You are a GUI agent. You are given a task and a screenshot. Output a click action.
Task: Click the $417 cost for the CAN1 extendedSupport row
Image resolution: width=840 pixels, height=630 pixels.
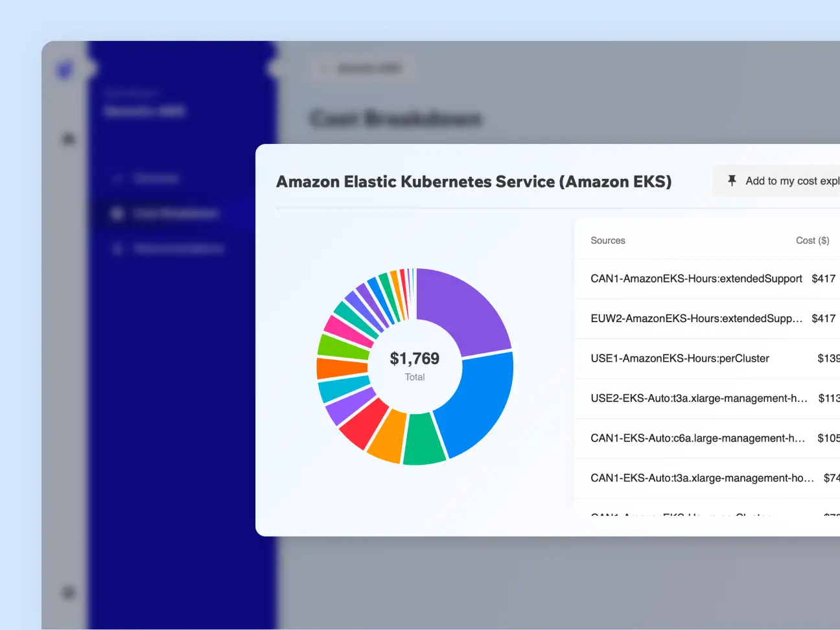pos(824,279)
